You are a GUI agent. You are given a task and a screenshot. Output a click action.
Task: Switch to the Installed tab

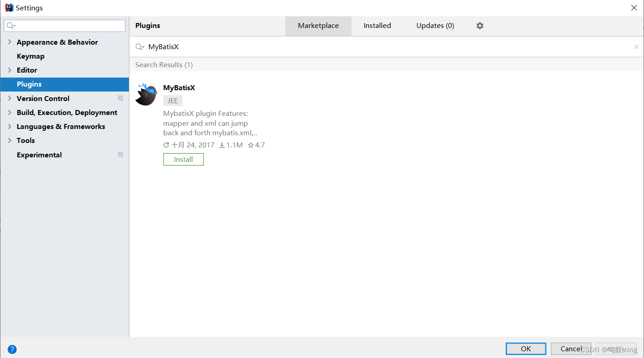point(377,26)
